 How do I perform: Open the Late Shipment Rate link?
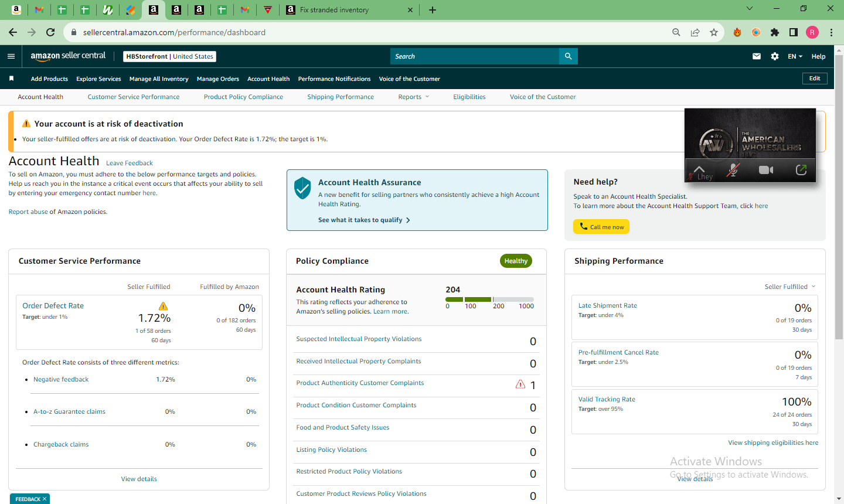(608, 305)
